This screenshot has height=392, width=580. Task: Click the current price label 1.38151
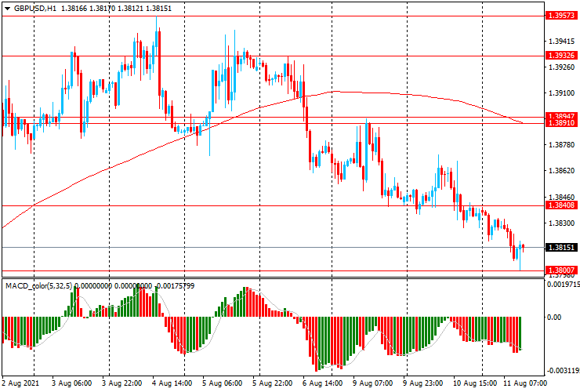pos(561,247)
